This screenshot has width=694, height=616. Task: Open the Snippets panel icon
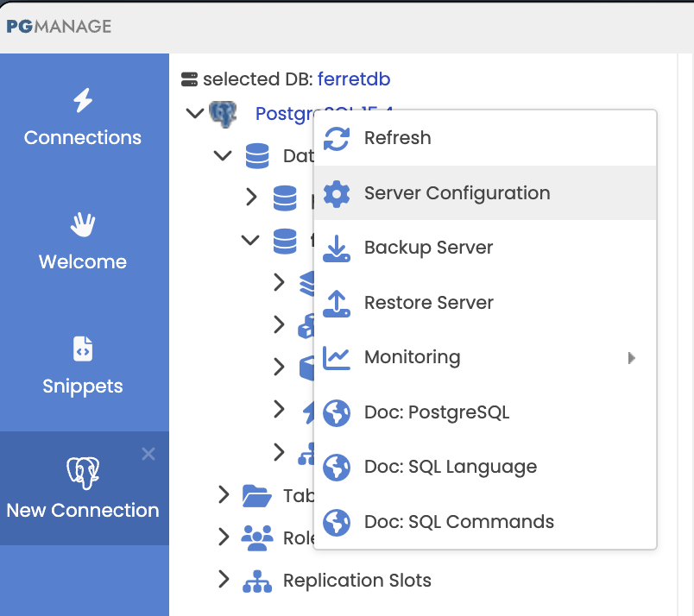[x=82, y=349]
